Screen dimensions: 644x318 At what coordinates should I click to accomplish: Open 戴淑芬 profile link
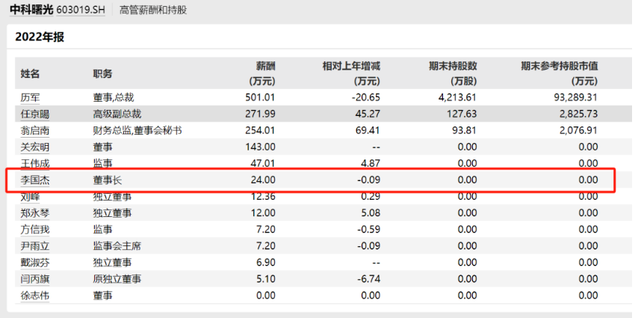coord(35,263)
